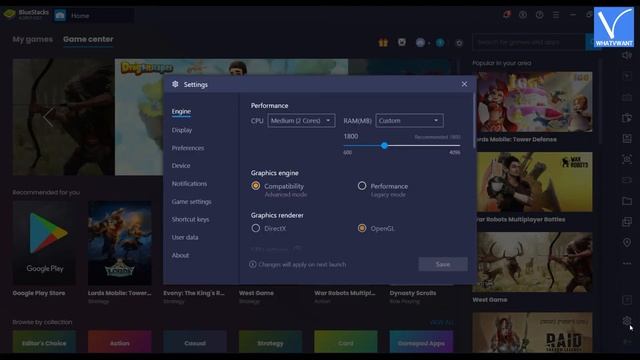The height and width of the screenshot is (360, 640).
Task: Open the Game settings tab
Action: point(191,202)
